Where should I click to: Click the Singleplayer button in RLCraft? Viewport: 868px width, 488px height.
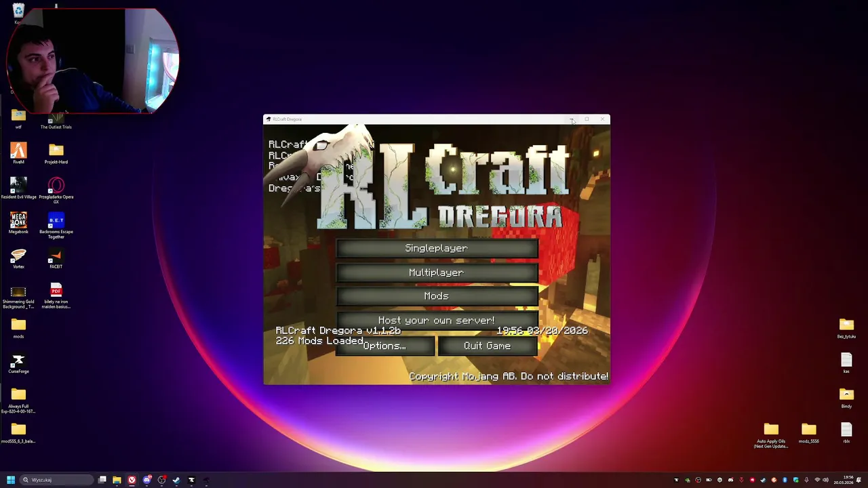click(x=437, y=248)
